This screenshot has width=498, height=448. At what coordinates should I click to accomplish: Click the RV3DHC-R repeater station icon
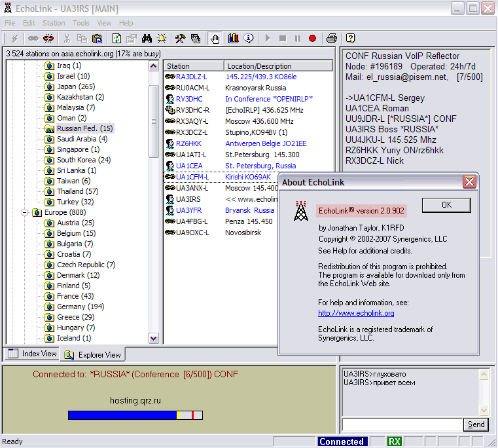170,110
